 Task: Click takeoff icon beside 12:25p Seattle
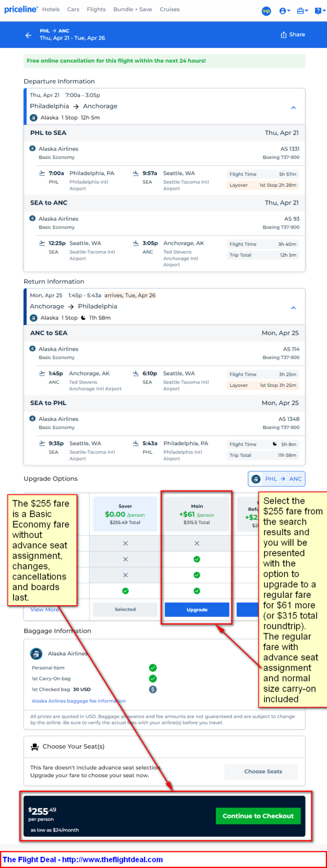pos(42,243)
